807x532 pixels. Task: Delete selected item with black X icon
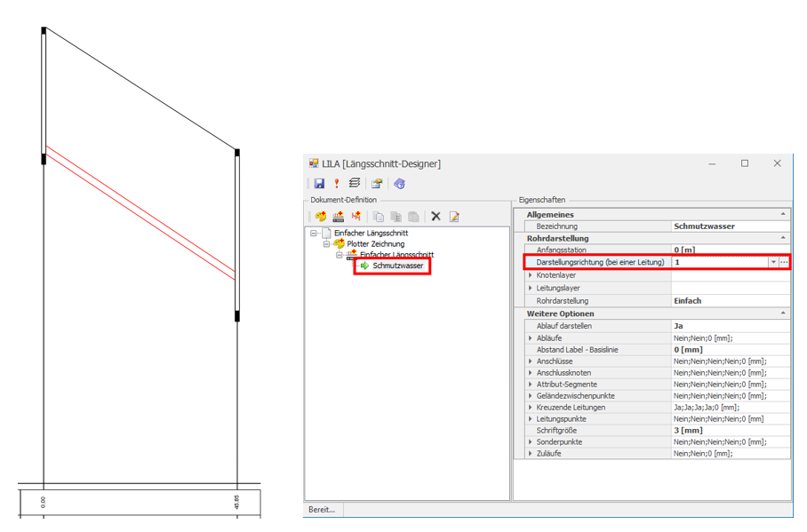click(435, 216)
